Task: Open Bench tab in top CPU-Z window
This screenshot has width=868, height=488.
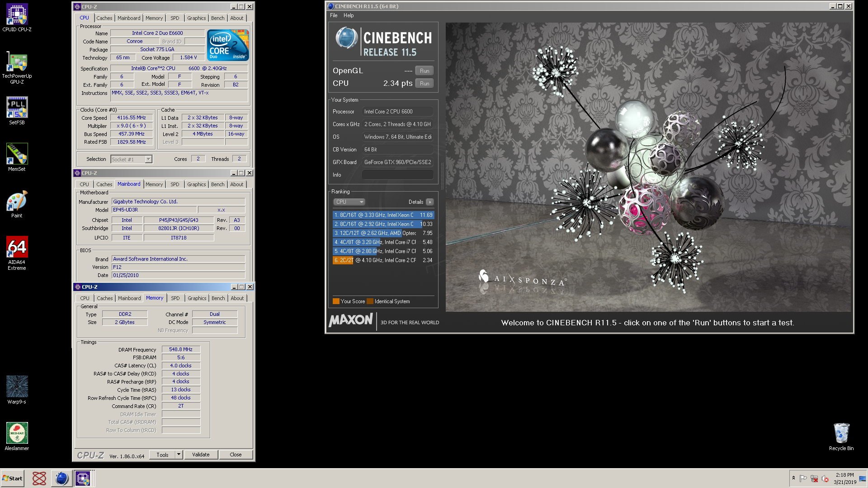Action: tap(217, 18)
